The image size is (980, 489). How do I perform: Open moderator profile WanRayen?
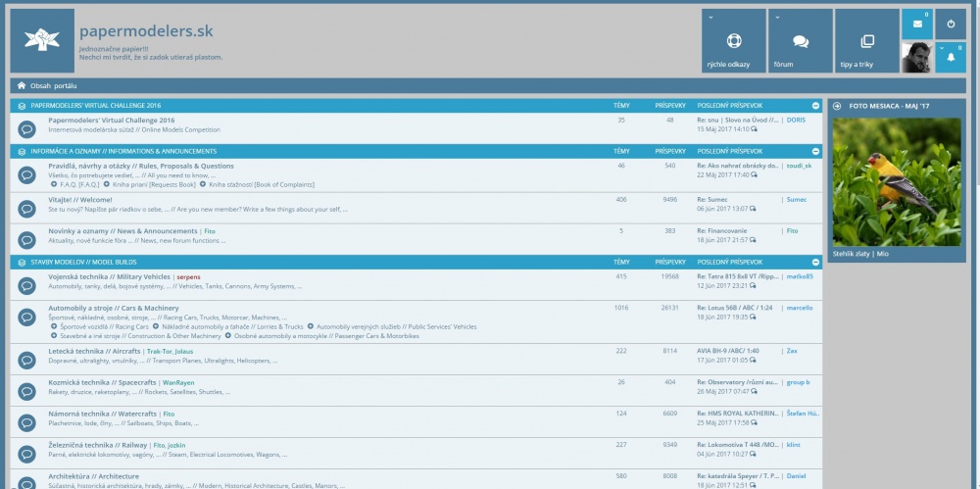178,382
